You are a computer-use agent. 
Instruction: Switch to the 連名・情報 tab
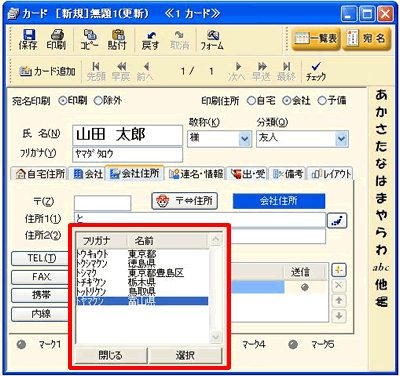pyautogui.click(x=196, y=174)
